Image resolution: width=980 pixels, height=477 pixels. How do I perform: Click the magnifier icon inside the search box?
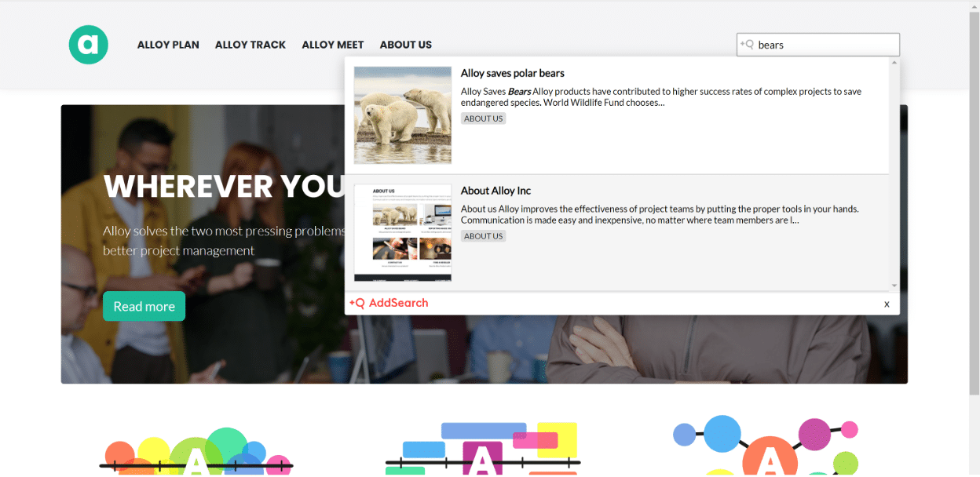point(747,45)
